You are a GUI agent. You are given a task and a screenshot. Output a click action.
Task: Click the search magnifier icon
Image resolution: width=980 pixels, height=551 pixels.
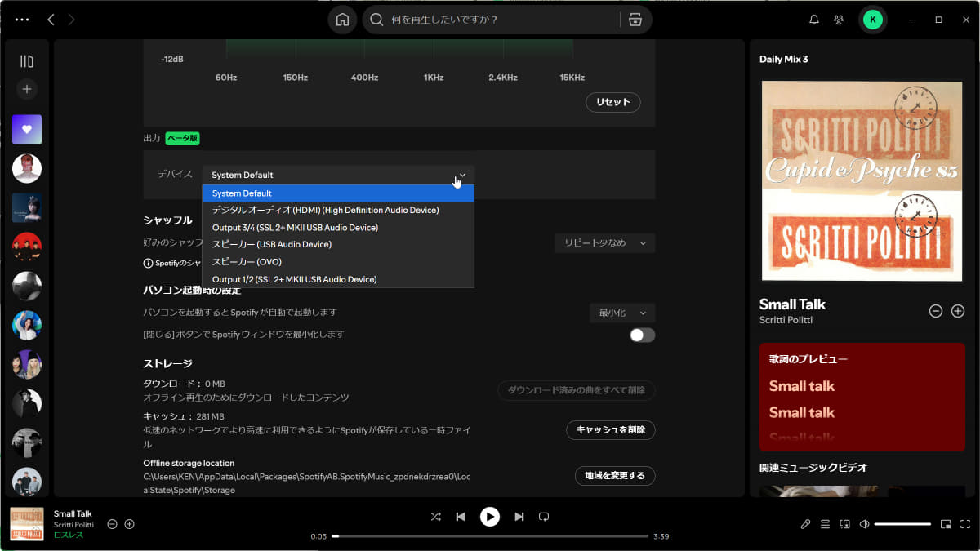tap(377, 20)
